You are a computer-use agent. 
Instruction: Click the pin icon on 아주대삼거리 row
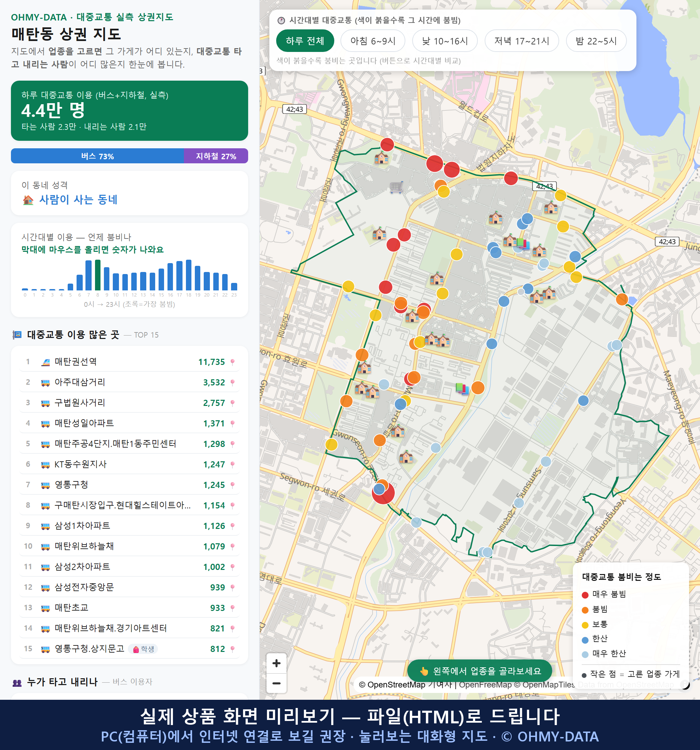click(232, 383)
